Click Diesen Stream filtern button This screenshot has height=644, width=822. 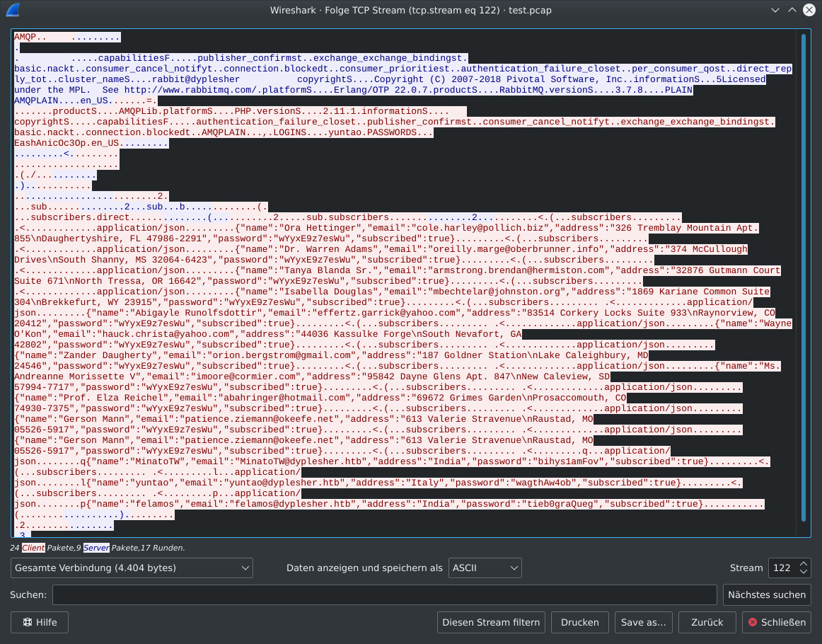[491, 623]
